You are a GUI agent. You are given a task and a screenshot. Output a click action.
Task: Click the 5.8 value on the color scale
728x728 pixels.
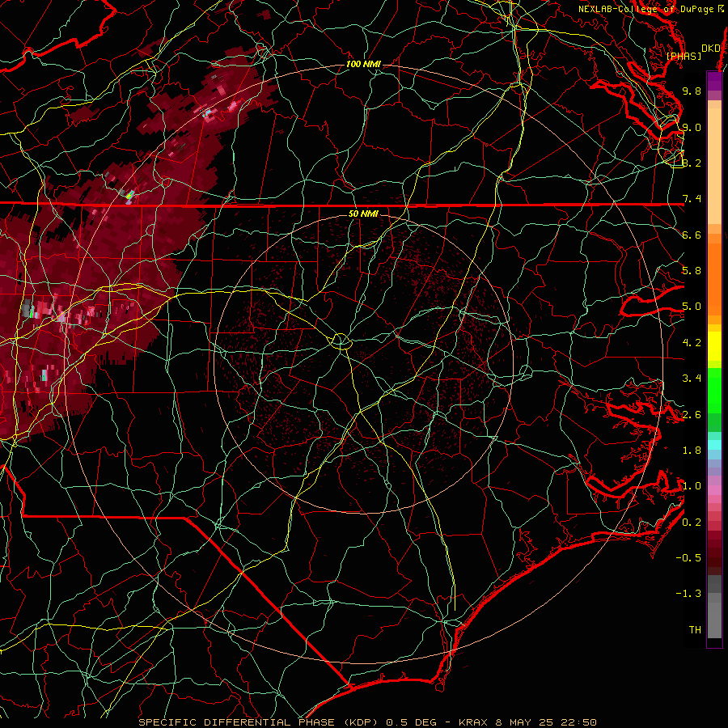tap(692, 271)
